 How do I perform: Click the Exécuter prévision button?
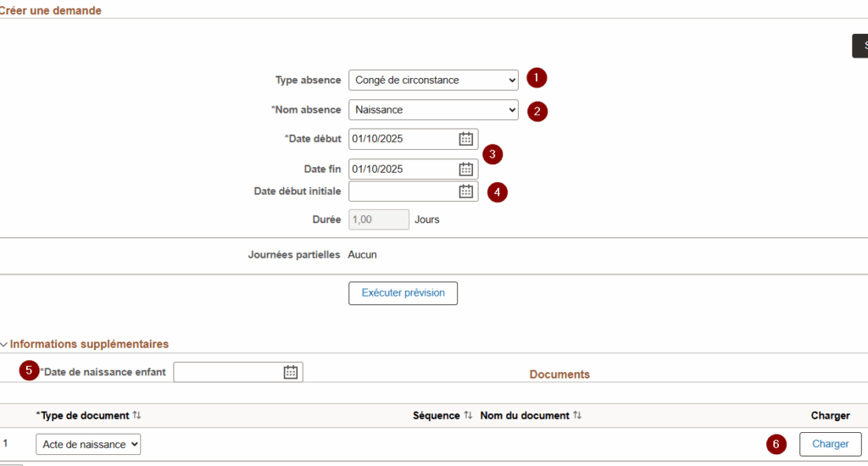click(403, 293)
